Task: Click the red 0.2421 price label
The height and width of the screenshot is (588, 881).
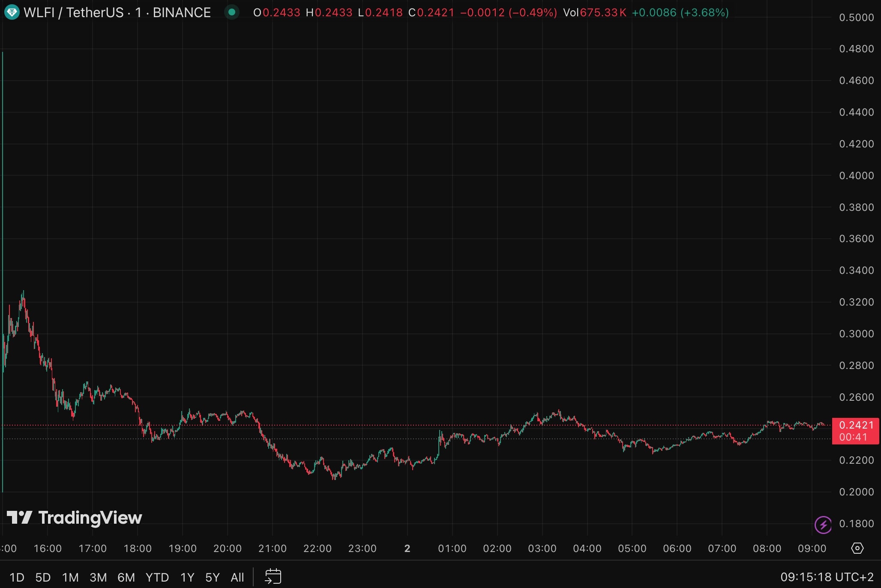Action: [x=855, y=426]
